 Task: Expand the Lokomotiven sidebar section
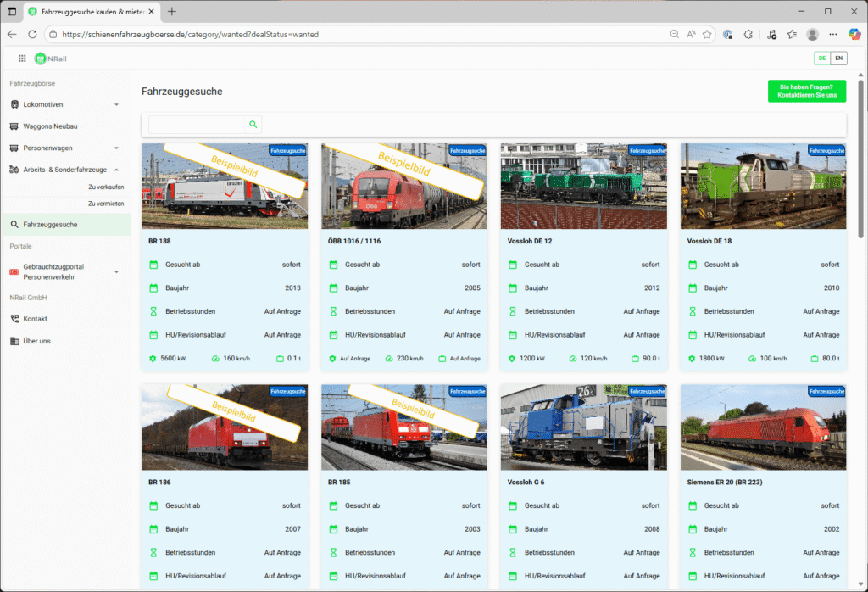116,104
